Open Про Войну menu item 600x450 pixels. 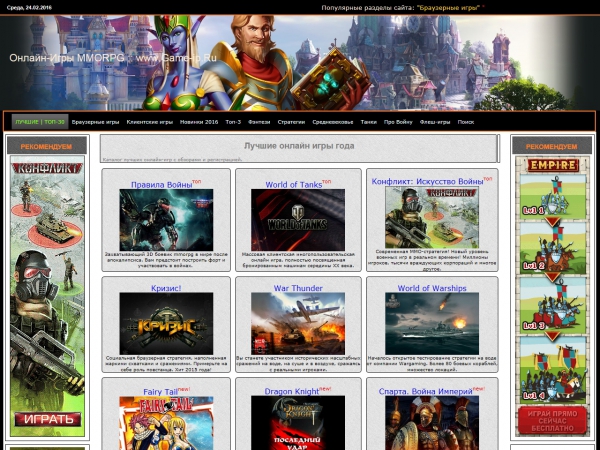point(398,122)
